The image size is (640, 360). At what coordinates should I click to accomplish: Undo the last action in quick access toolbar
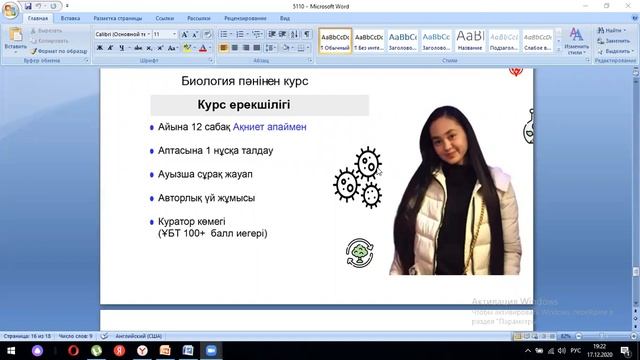38,6
